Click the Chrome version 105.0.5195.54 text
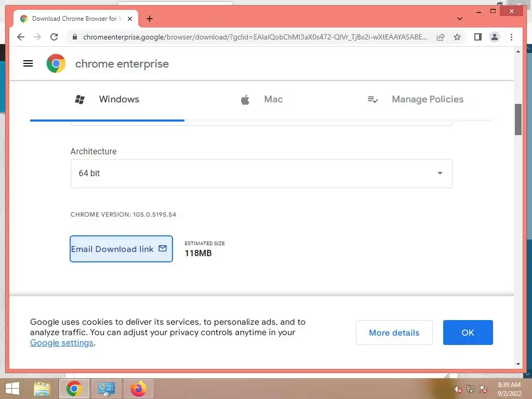Viewport: 532px width, 399px height. 123,215
